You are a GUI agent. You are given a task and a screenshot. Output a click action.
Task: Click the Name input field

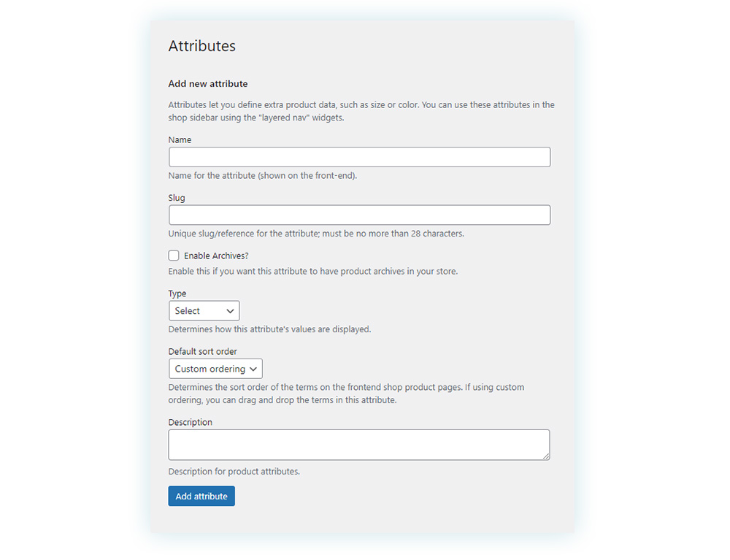[359, 157]
